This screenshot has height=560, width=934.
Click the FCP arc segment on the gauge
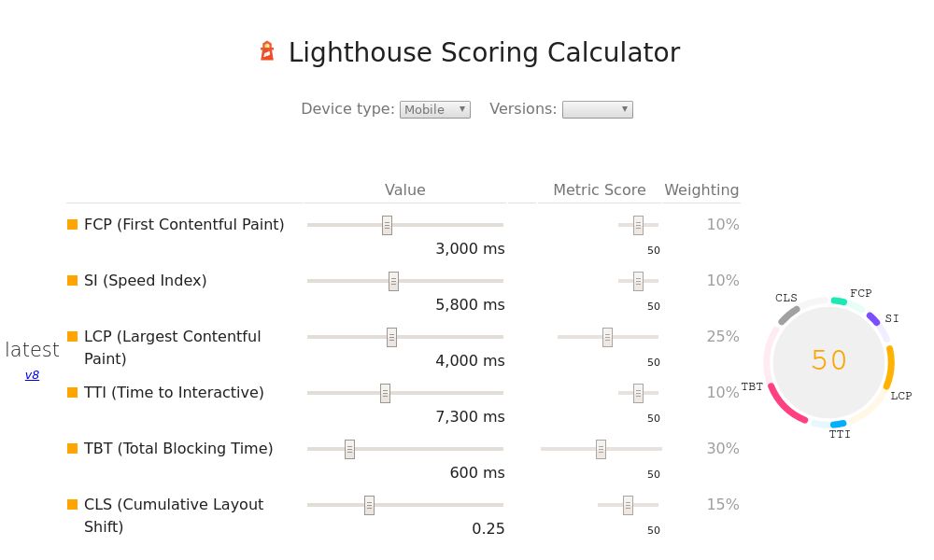tap(839, 299)
